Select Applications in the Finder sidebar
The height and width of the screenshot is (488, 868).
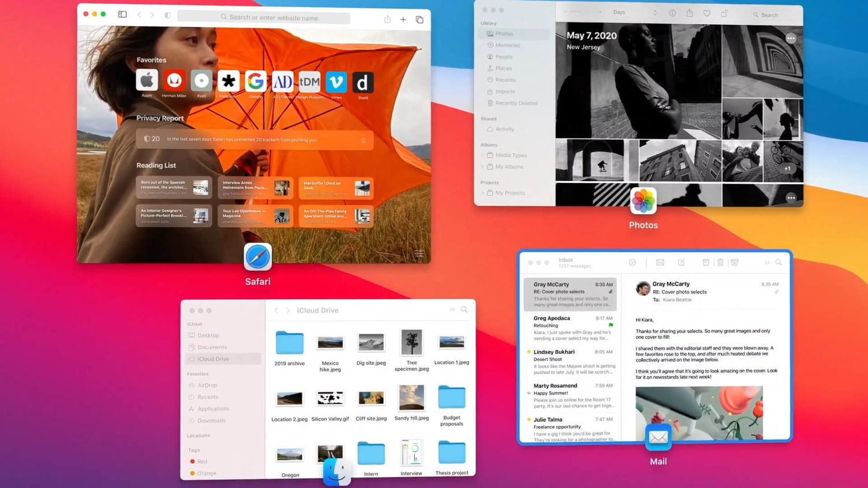point(213,409)
